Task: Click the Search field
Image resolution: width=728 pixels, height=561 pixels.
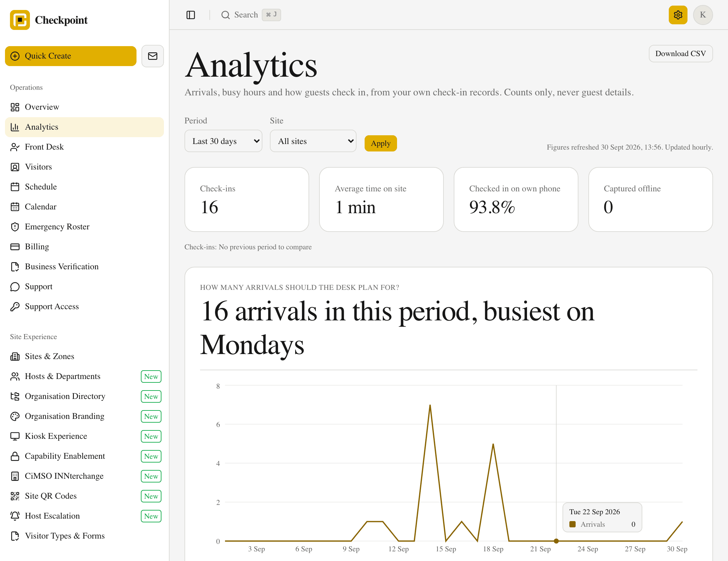Action: [x=251, y=15]
